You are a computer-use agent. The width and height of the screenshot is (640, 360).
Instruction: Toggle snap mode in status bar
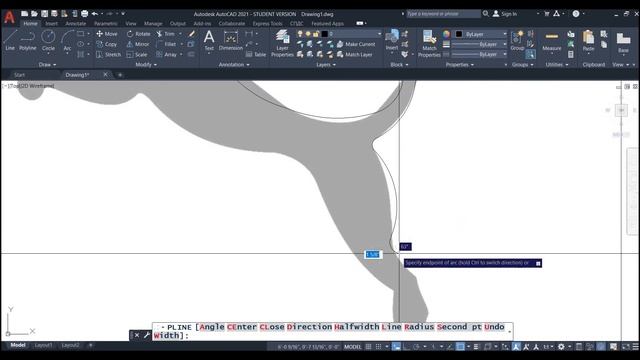(x=378, y=347)
